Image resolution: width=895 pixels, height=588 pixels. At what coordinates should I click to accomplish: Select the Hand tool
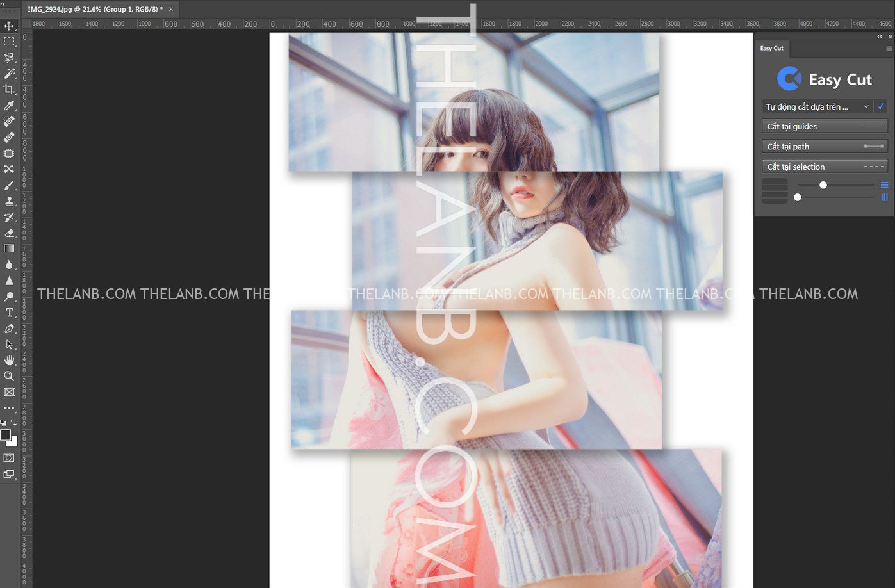(x=9, y=360)
